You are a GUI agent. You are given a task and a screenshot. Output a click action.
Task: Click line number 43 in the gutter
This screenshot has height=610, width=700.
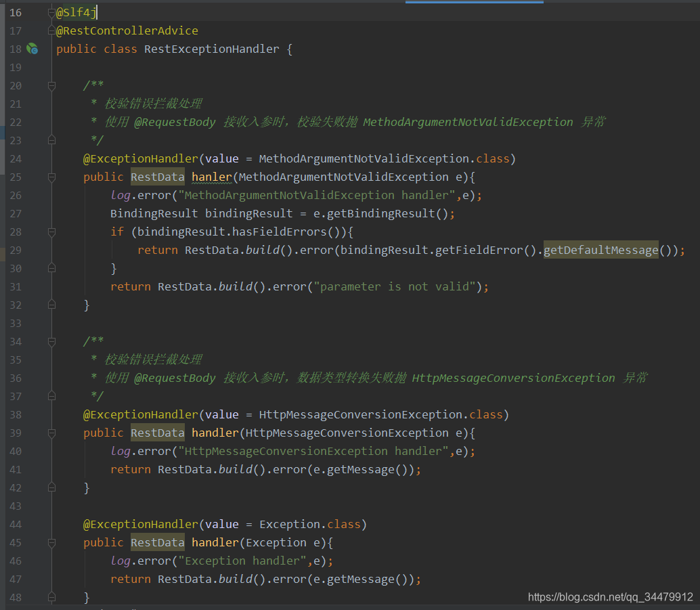16,506
